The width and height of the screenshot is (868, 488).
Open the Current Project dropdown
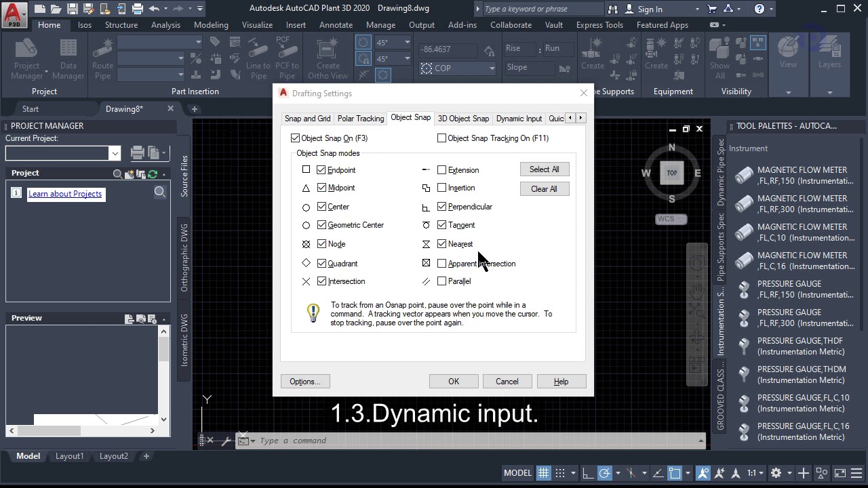pos(115,153)
